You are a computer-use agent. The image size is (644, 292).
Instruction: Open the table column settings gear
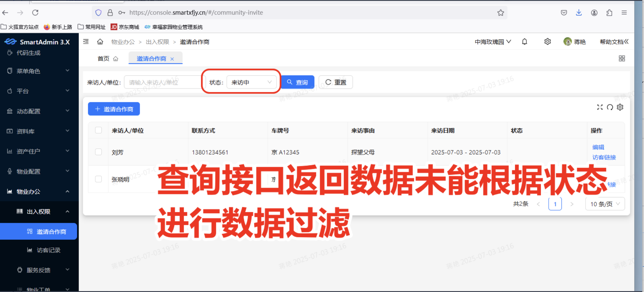pos(620,107)
